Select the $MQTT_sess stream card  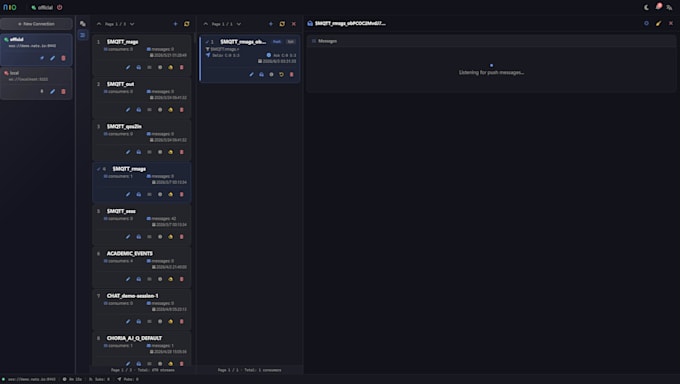[142, 224]
